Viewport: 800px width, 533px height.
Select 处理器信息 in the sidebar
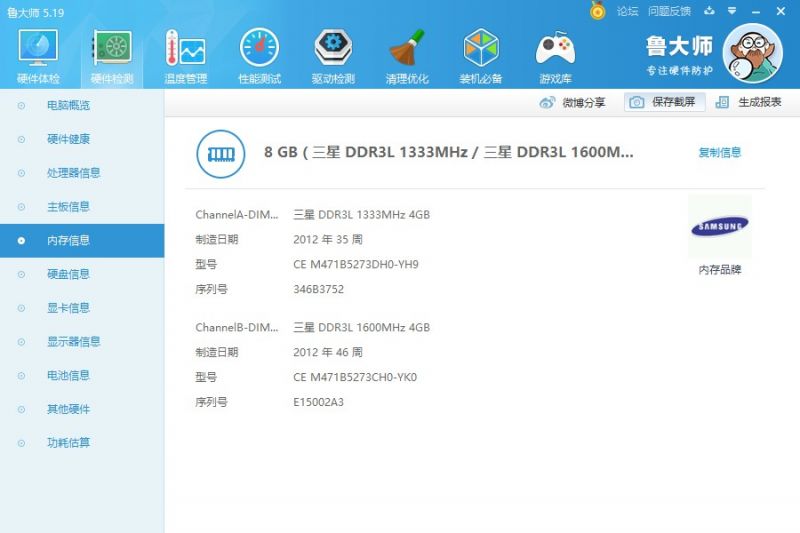coord(82,173)
